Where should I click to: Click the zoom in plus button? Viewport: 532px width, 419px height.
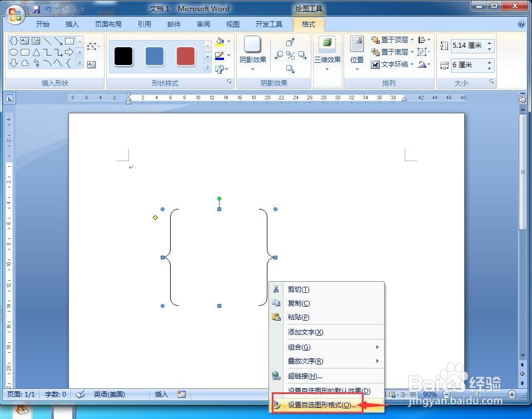512,395
